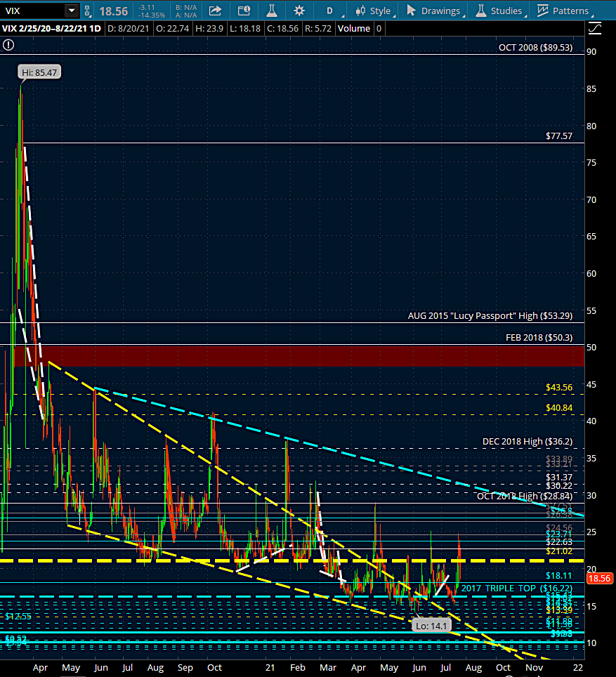The width and height of the screenshot is (616, 677).
Task: Click the Volume label in chart header
Action: 354,28
